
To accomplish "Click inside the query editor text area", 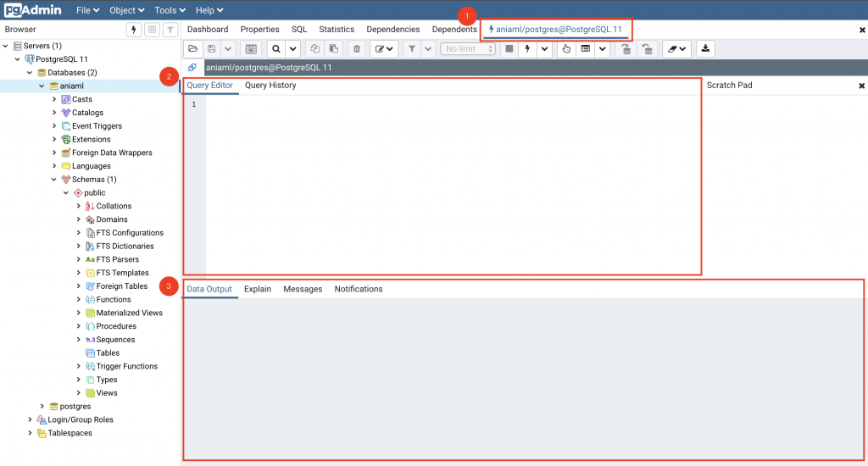I will coord(453,185).
